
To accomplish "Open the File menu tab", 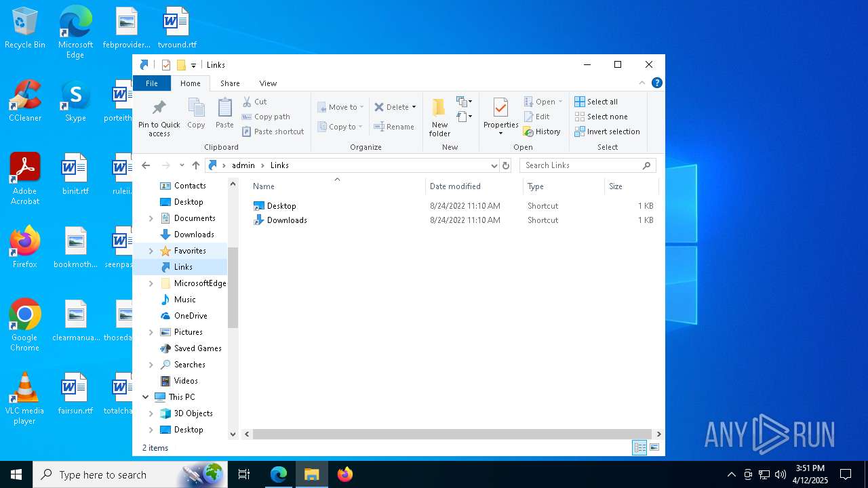I will pyautogui.click(x=152, y=83).
